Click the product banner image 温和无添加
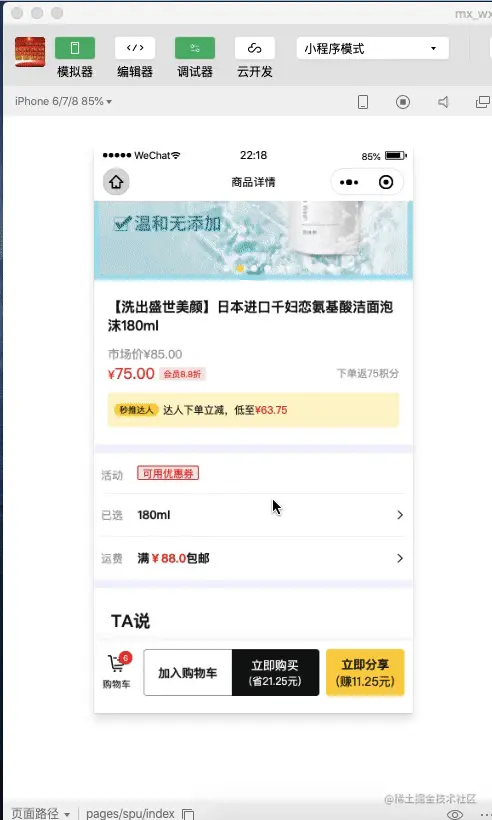The image size is (492, 820). coord(253,240)
